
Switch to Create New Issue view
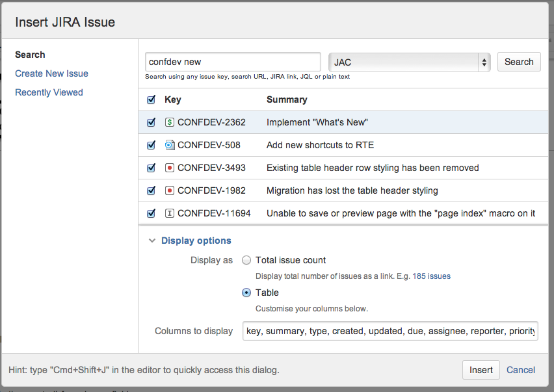click(51, 73)
